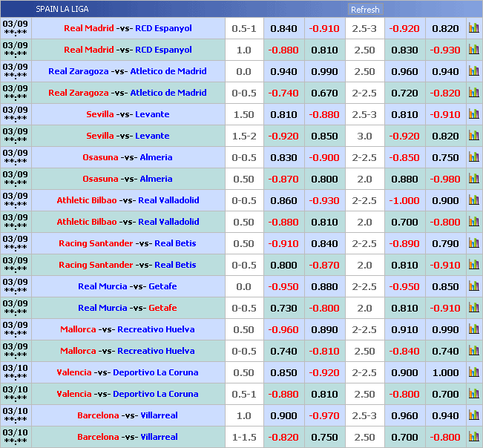Viewport: 483px width, 448px height.
Task: Open chart icon for Real Madrid 1.0 handicap row
Action: click(474, 50)
